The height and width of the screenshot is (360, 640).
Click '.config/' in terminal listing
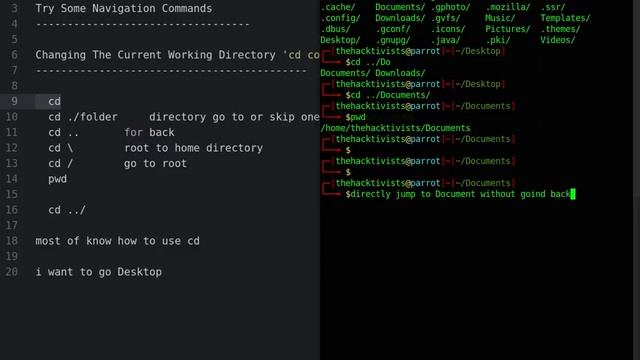pos(340,18)
